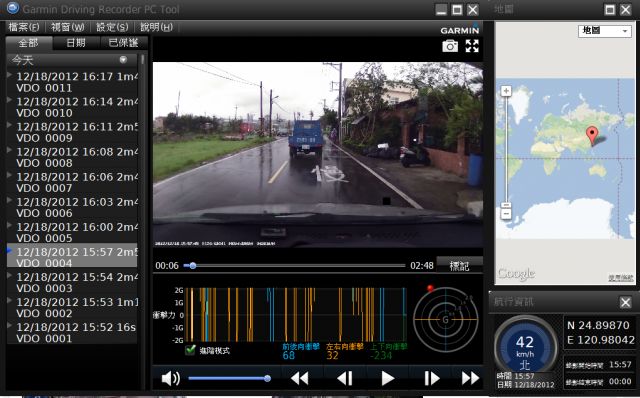
Task: Maximize the map window
Action: (x=610, y=9)
